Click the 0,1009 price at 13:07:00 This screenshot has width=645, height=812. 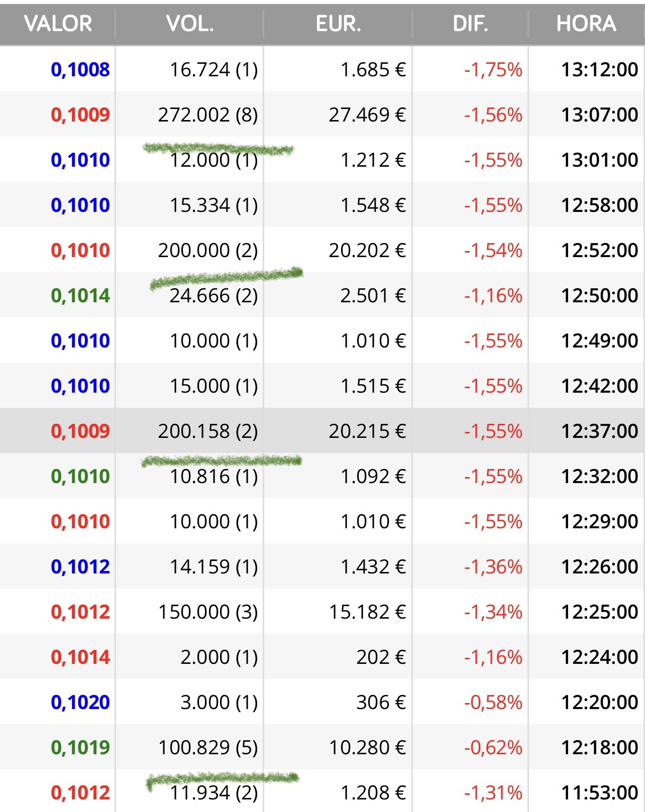tap(80, 115)
